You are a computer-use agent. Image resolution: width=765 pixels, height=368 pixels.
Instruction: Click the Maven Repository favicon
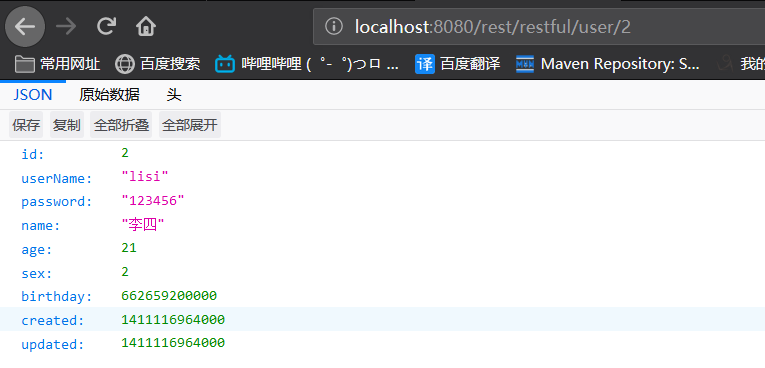(526, 64)
